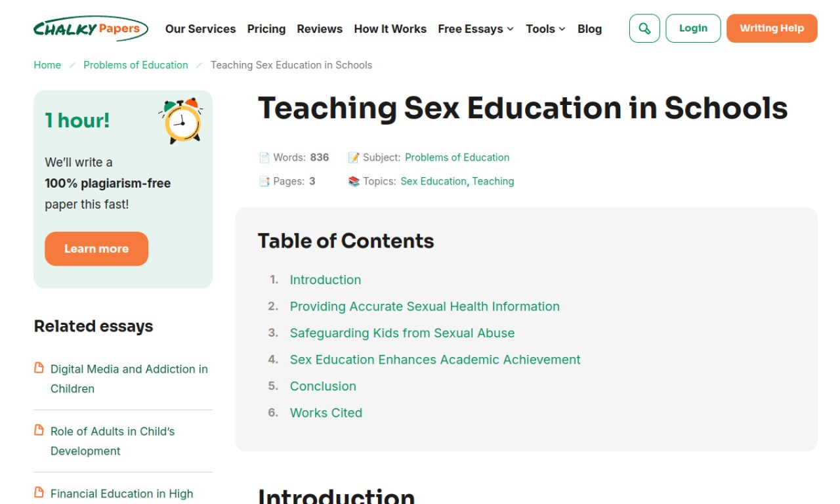Open Our Services in the navigation
The image size is (840, 504).
pyautogui.click(x=200, y=29)
